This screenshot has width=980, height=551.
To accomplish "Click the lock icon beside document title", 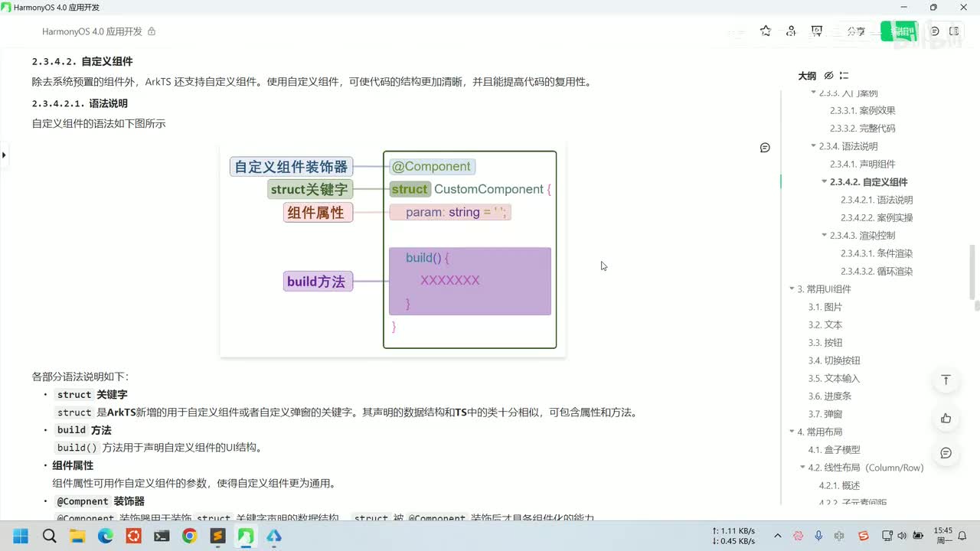I will tap(152, 31).
